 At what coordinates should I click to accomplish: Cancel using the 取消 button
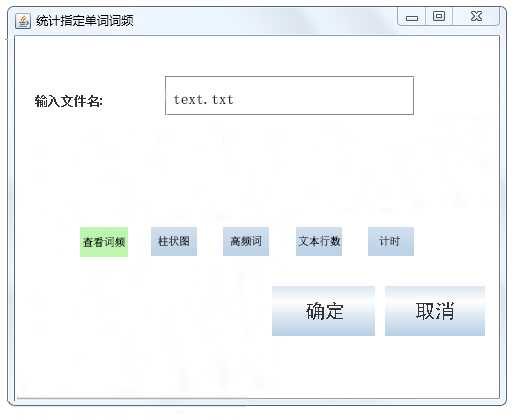click(435, 311)
